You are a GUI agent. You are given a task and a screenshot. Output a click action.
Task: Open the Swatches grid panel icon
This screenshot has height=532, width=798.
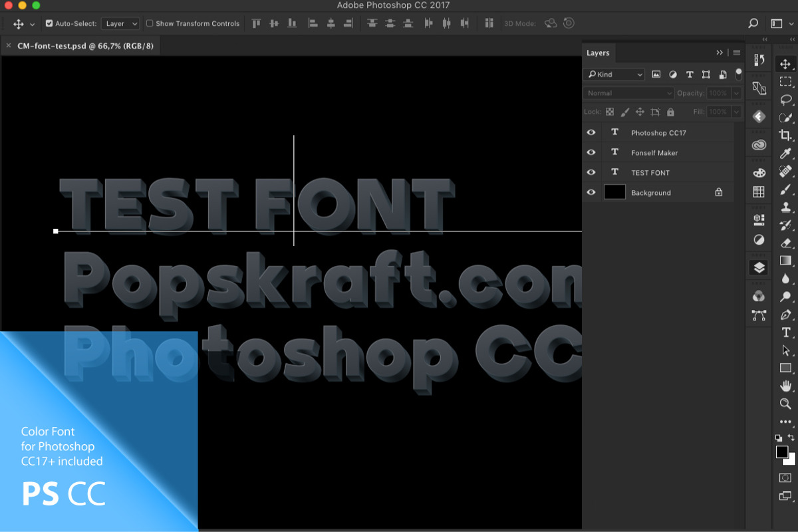(759, 192)
